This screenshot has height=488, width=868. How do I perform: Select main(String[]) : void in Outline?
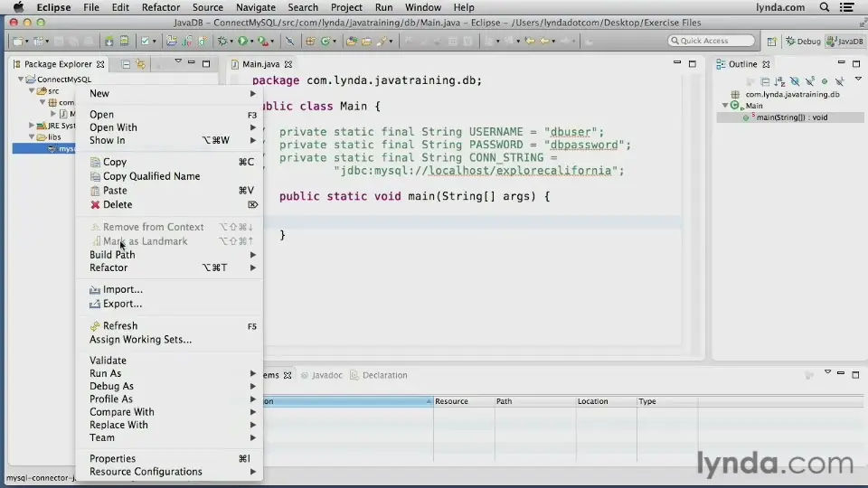click(792, 117)
